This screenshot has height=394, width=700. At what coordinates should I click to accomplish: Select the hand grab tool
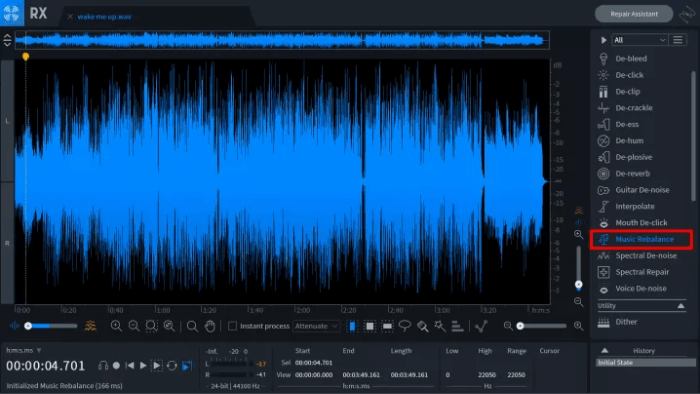(210, 326)
